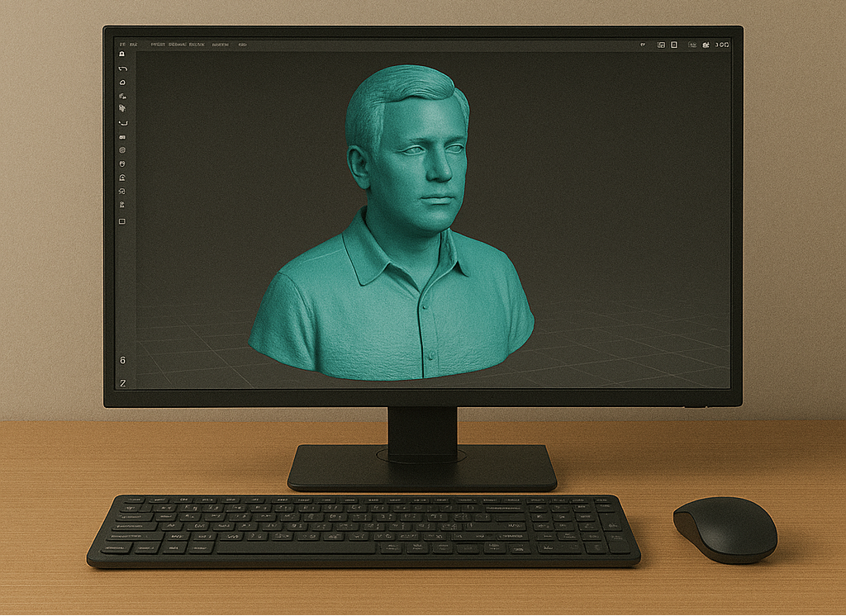The height and width of the screenshot is (616, 846).
Task: Click the topmost icon in the left toolbar
Action: click(122, 54)
